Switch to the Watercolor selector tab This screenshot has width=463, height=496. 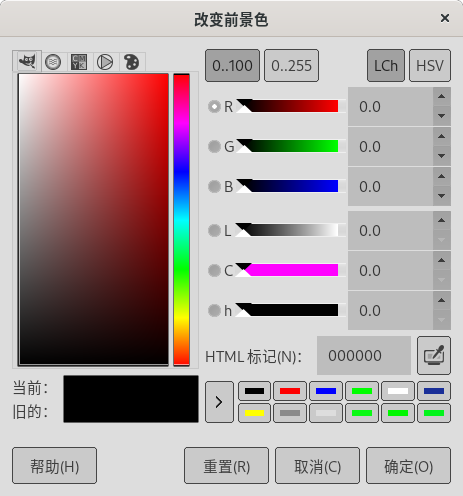53,62
